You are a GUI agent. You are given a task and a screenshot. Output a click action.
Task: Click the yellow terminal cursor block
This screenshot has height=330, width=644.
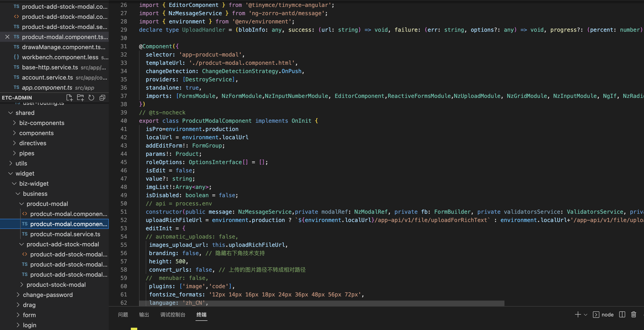134,328
